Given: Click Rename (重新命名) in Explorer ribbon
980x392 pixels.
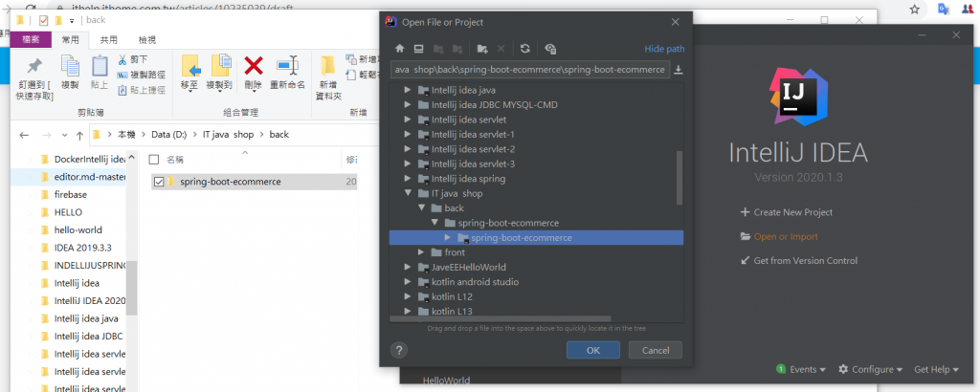Looking at the screenshot, I should coord(287,73).
